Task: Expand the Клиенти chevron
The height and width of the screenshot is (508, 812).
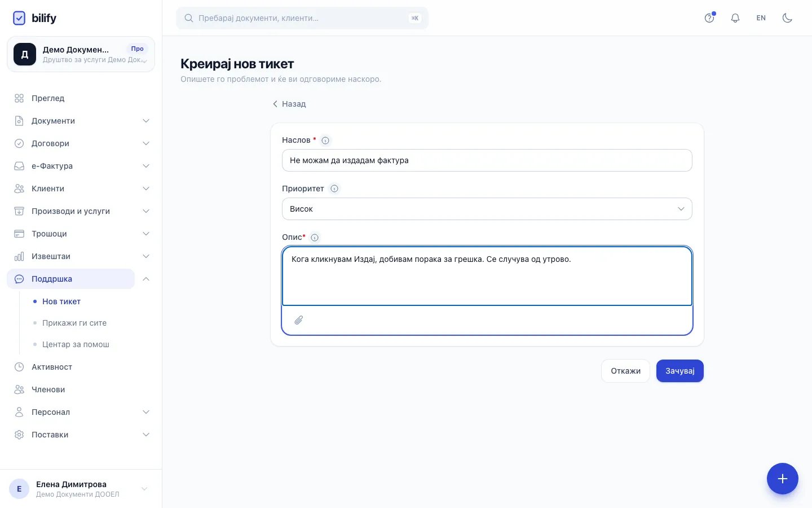Action: (x=146, y=189)
